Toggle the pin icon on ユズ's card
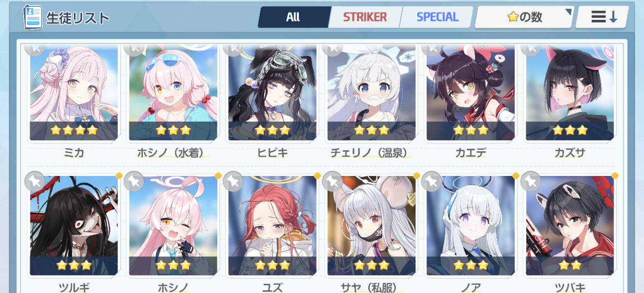Image resolution: width=644 pixels, height=293 pixels. tap(233, 181)
